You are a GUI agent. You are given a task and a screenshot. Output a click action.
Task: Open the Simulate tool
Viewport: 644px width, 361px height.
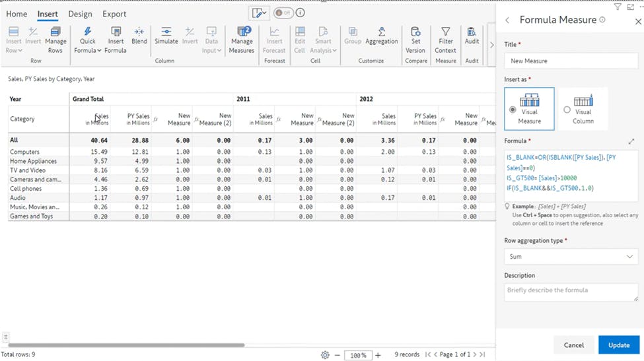tap(166, 33)
